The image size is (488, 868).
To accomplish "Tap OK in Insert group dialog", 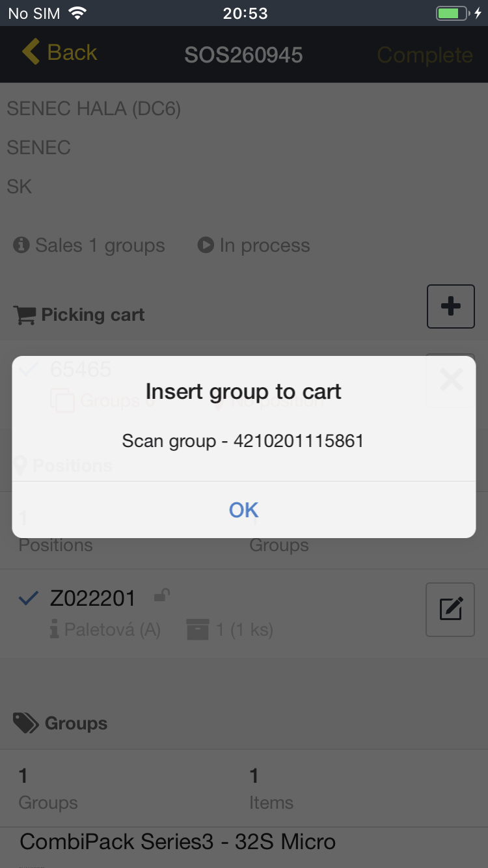I will point(243,510).
